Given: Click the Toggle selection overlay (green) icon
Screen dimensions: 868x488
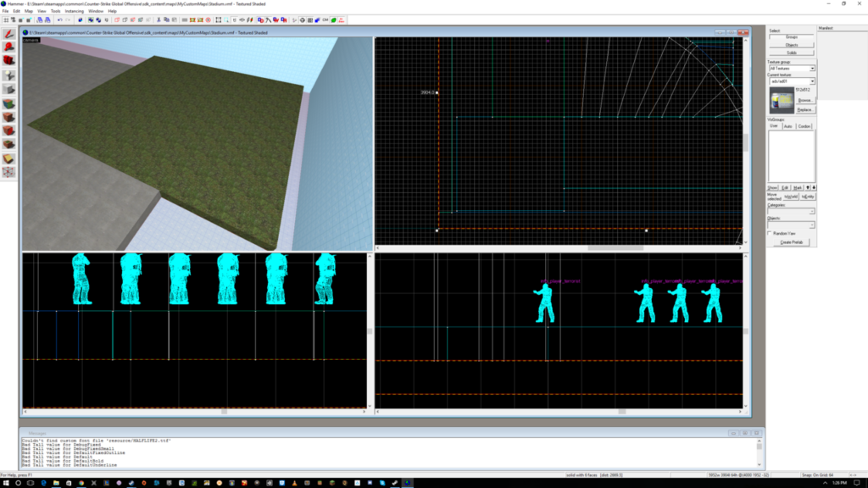Looking at the screenshot, I should [334, 20].
